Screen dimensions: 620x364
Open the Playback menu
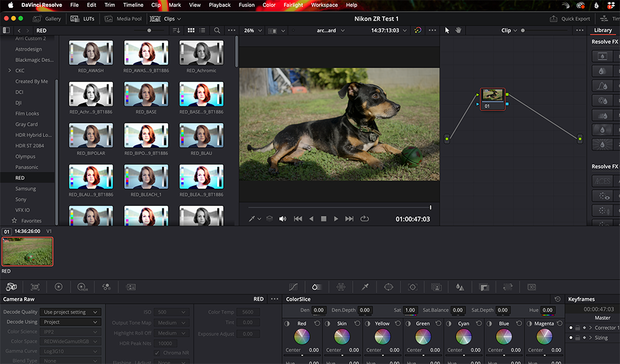pos(219,5)
